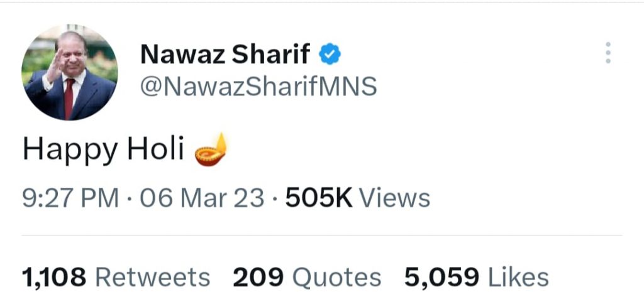View the 1,108 retweets number
The image size is (644, 304).
point(54,278)
